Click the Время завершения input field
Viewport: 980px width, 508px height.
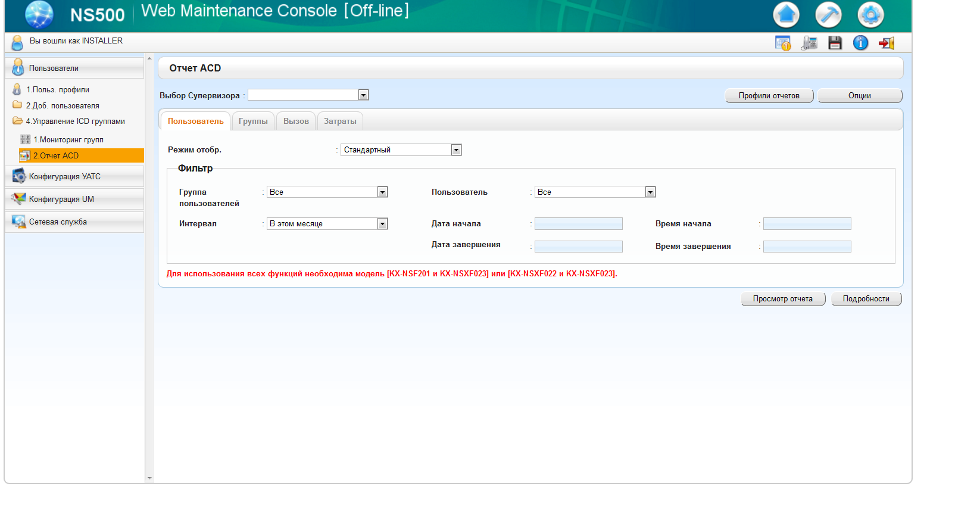(807, 247)
